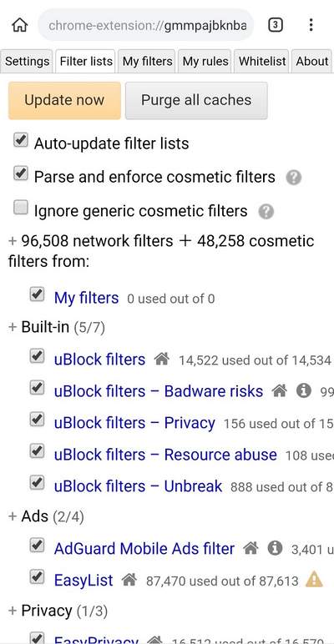Switch to the My rules tab

pos(205,62)
